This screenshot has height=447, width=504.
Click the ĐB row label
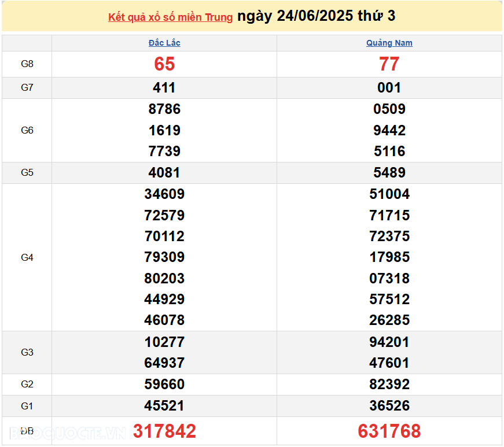27,431
